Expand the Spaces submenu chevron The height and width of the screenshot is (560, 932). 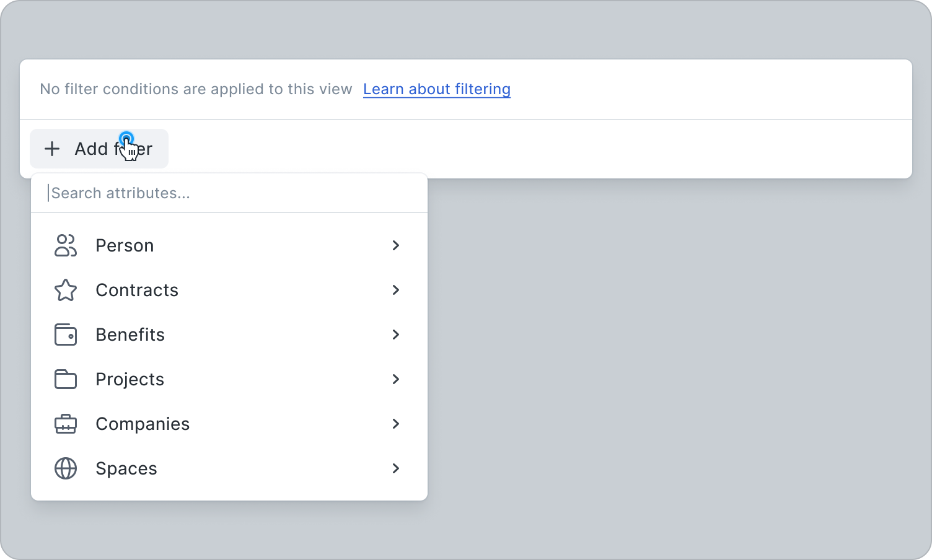click(x=395, y=468)
